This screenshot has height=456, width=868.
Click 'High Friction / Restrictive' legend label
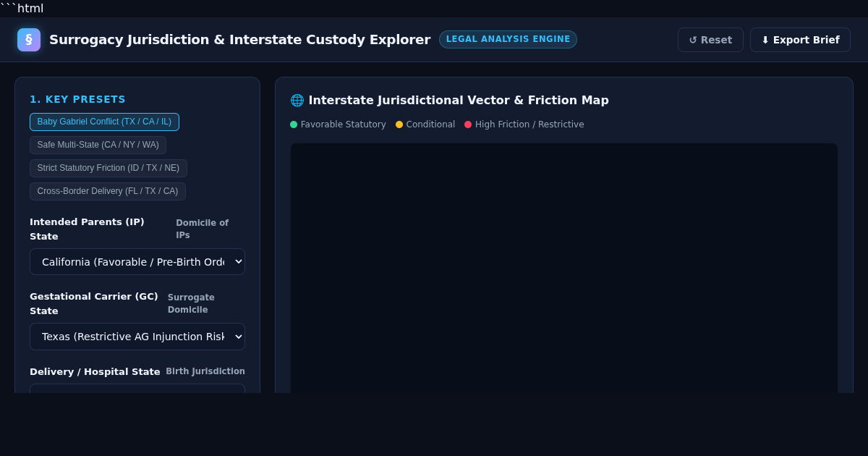point(529,124)
